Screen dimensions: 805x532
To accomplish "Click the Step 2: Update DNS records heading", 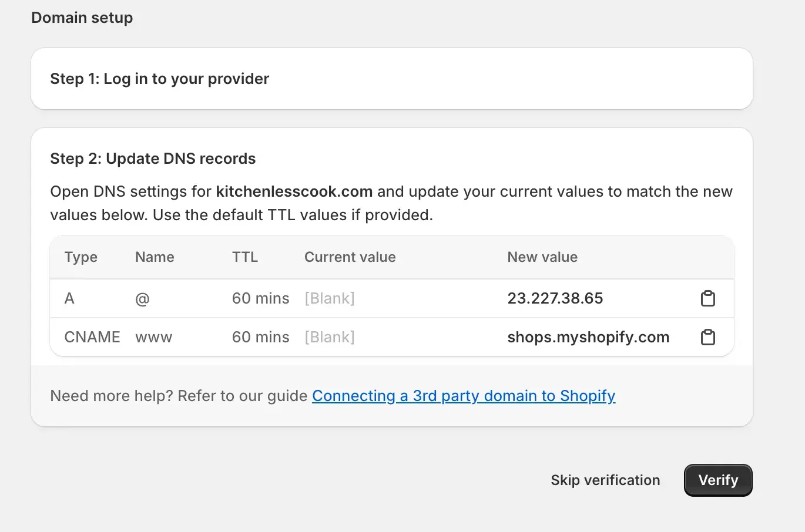I will (153, 159).
